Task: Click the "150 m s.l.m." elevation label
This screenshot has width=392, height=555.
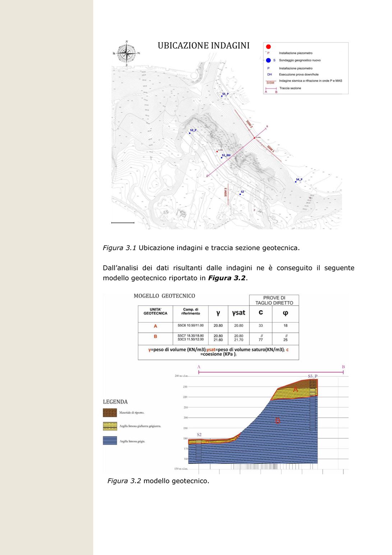Action: tap(181, 469)
